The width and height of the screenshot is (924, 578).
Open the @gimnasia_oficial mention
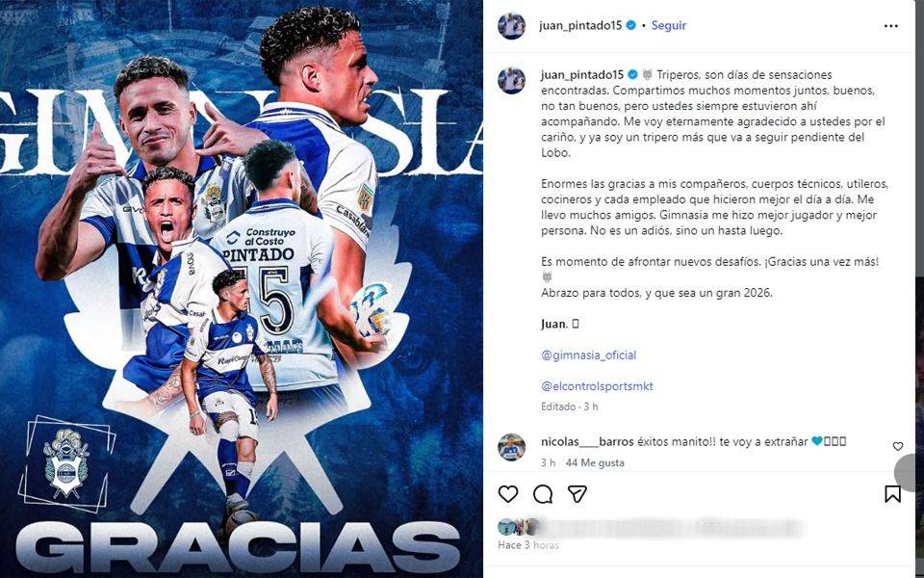coord(588,355)
